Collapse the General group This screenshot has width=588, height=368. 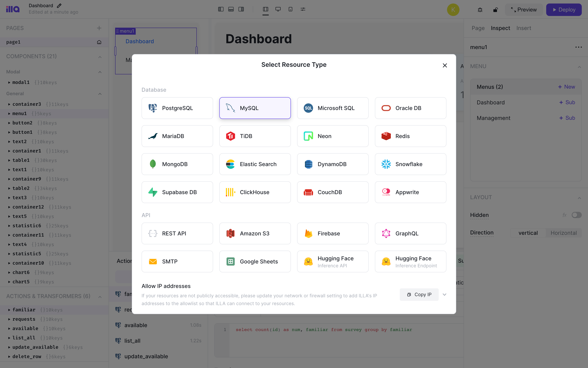[x=100, y=94]
